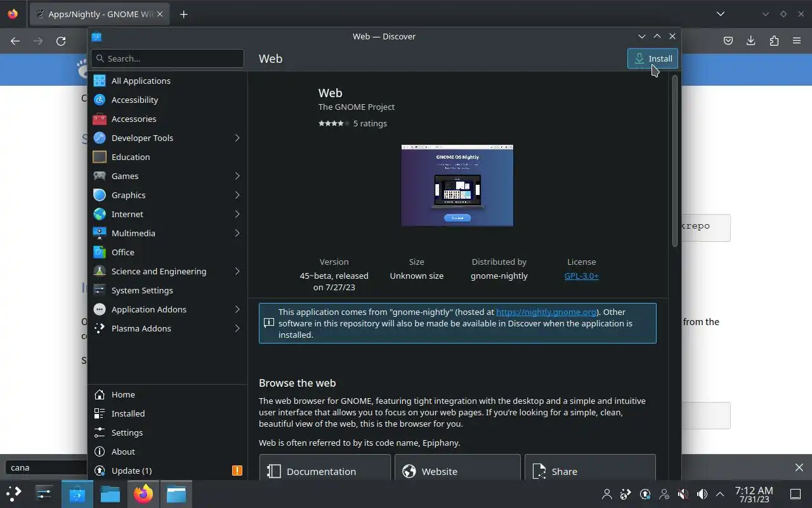Enlarge the GNOME OS Nightly screenshot

click(x=457, y=185)
